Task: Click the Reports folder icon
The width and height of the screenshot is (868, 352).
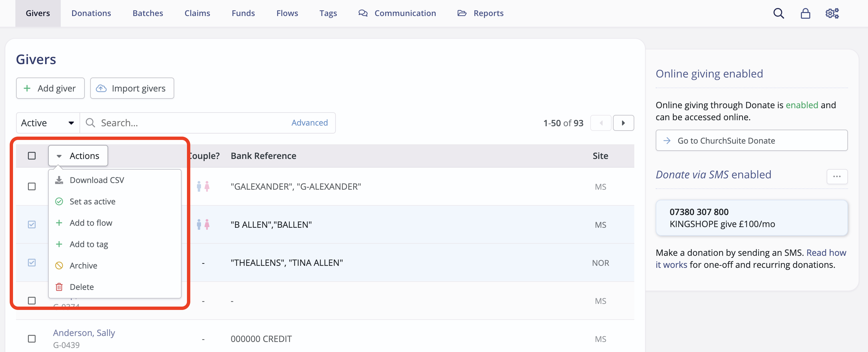Action: [x=462, y=13]
